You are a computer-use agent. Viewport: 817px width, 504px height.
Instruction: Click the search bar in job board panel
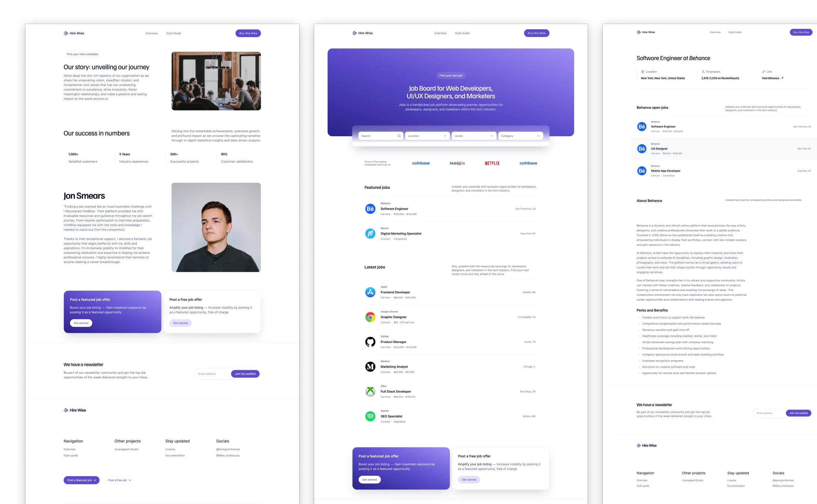click(379, 135)
